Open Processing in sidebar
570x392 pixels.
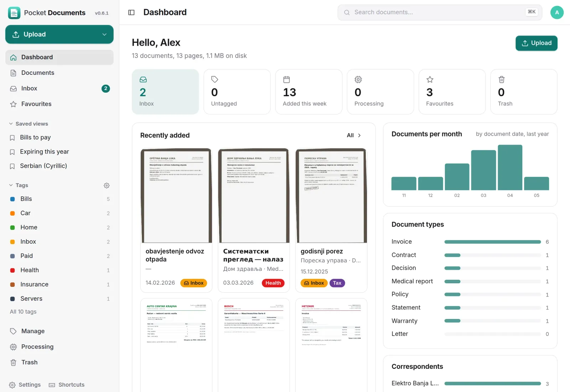pos(59,347)
